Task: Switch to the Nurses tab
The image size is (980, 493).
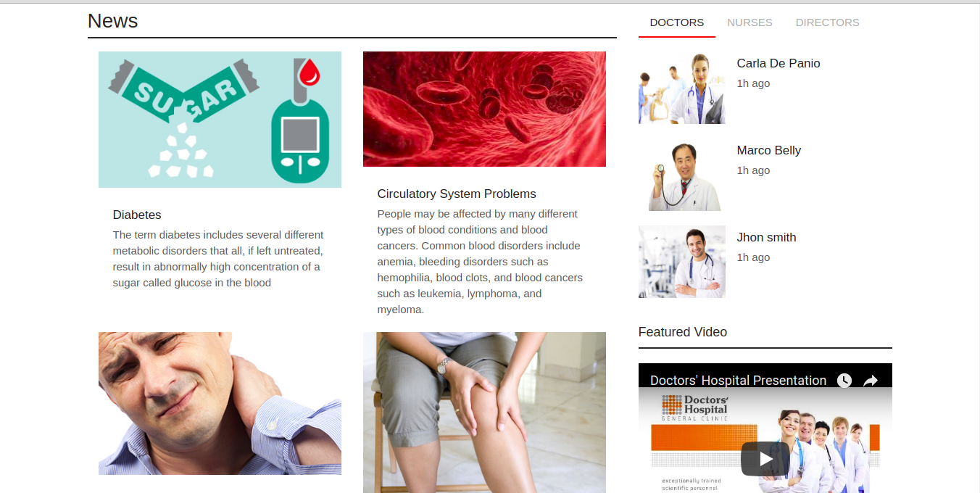Action: click(x=749, y=22)
